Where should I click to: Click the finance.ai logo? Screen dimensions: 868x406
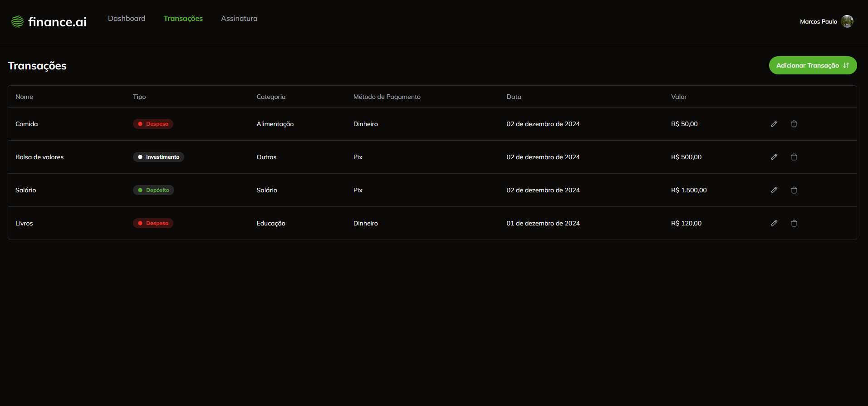[x=49, y=22]
